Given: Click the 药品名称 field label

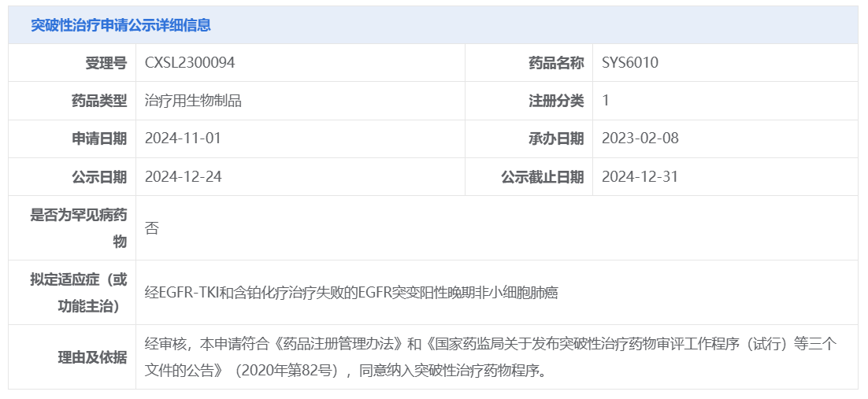Looking at the screenshot, I should pyautogui.click(x=556, y=63).
